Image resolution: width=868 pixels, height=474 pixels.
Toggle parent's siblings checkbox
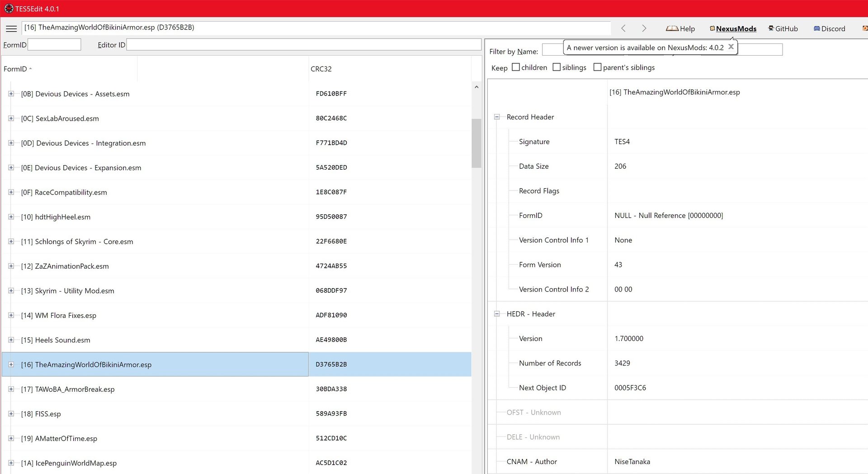597,67
